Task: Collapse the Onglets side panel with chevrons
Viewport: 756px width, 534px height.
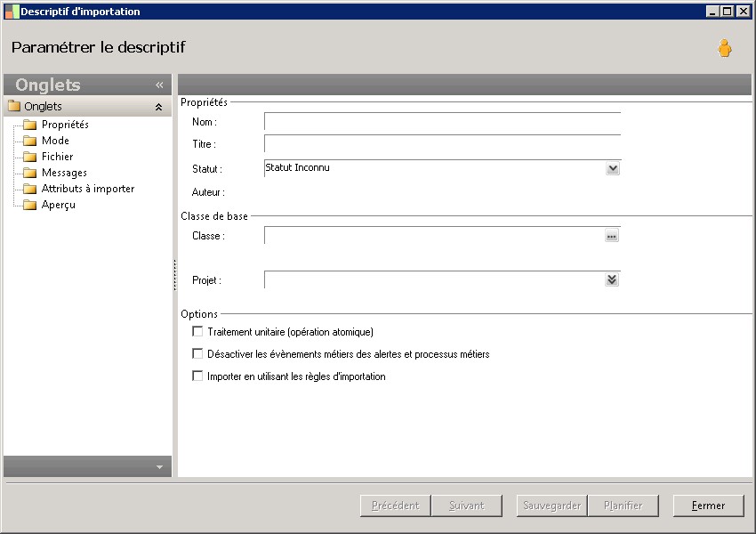Action: click(159, 85)
